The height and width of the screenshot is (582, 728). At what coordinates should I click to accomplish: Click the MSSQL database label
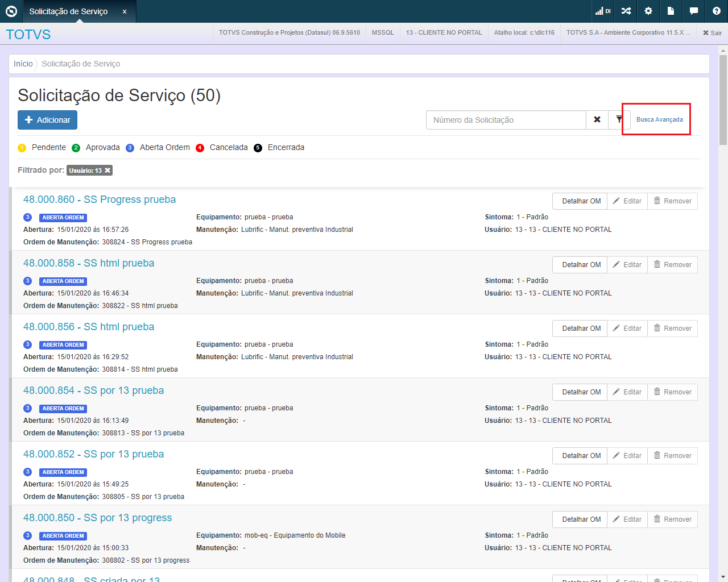pyautogui.click(x=383, y=32)
